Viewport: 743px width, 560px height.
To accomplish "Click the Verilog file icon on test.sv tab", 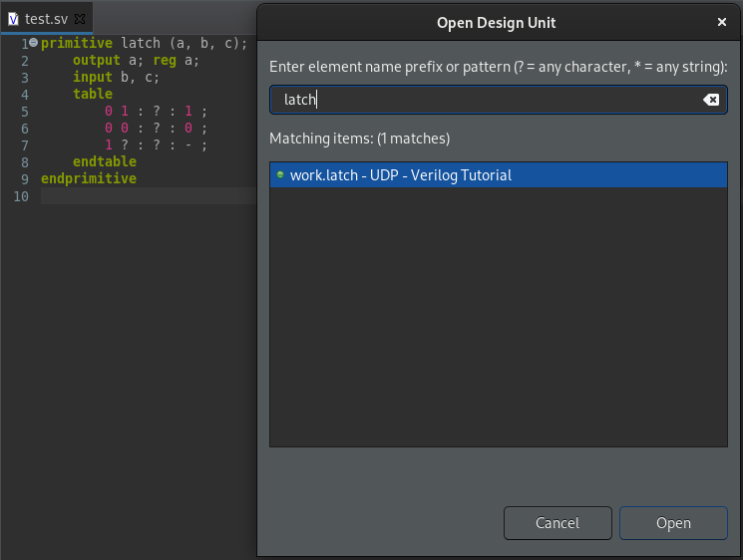I will tap(13, 19).
